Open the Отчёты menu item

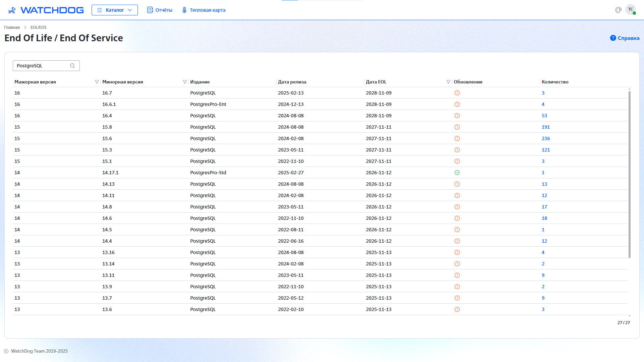point(160,10)
